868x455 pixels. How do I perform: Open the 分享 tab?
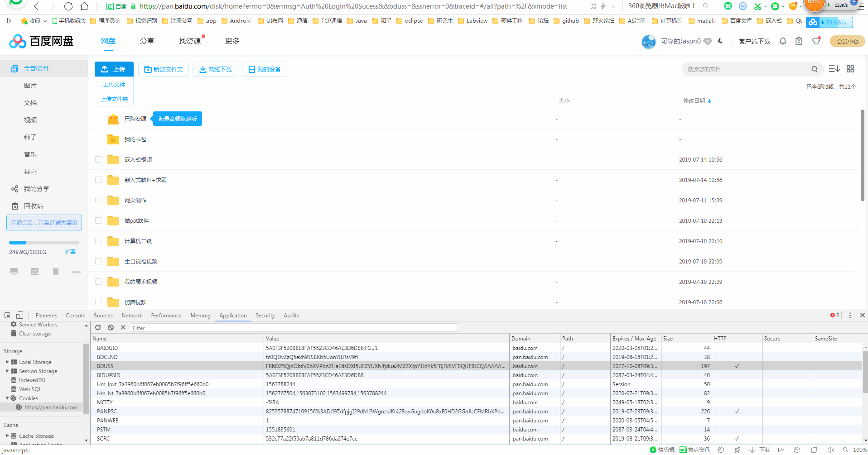pos(147,41)
